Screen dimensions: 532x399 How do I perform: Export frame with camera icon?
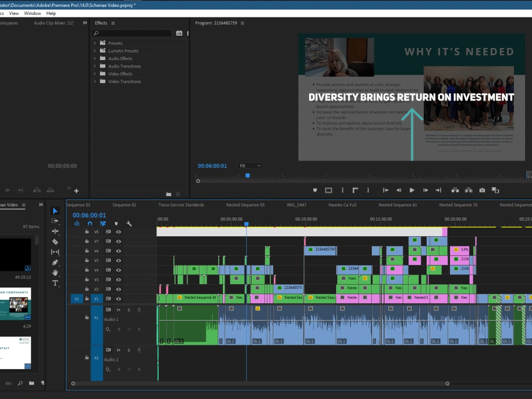[482, 190]
